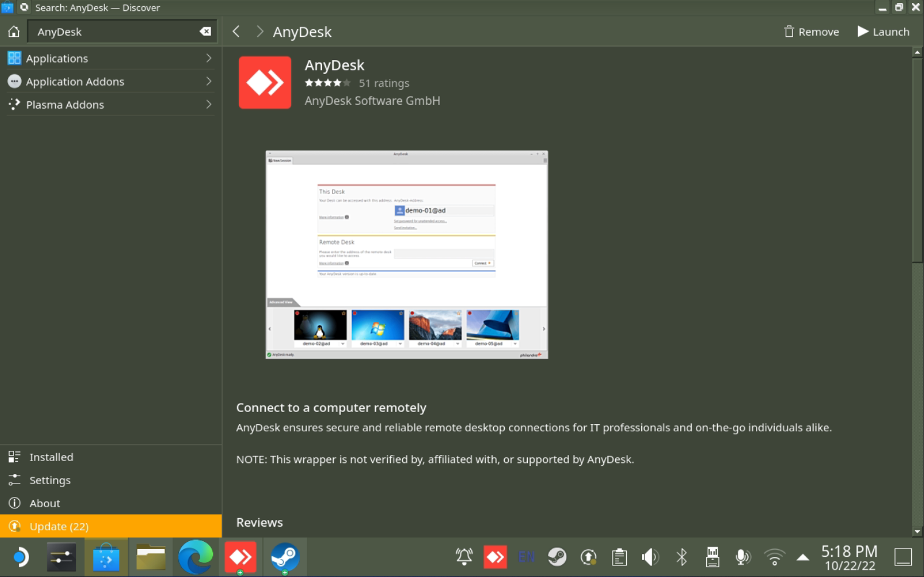Click the pin icon in the title bar
This screenshot has height=577, width=924.
click(24, 7)
